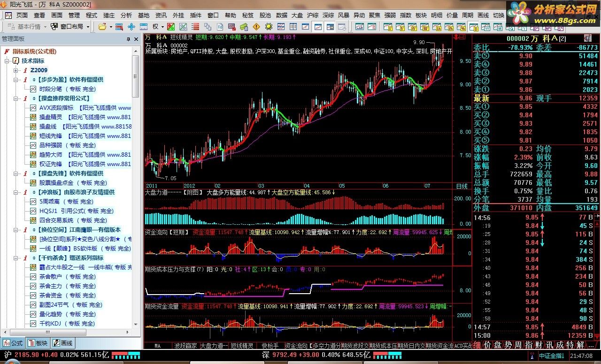Open the 权 dropdown arrow
Screen dimensions: 601x364
(162, 27)
